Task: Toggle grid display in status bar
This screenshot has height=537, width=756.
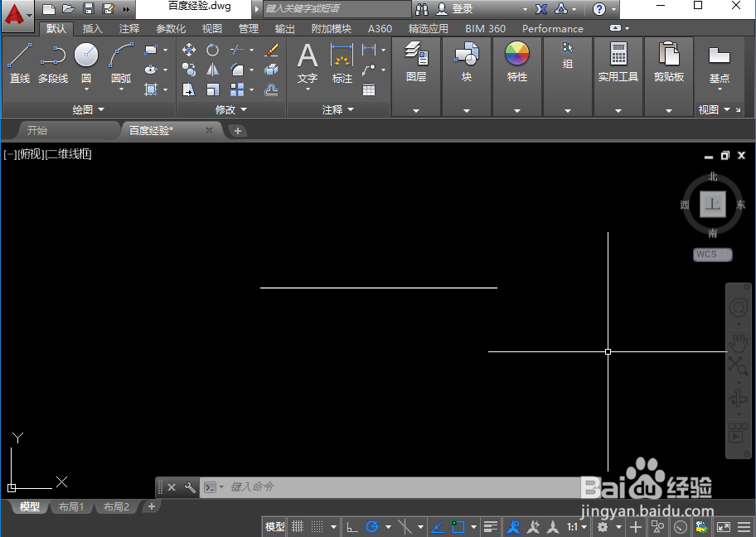Action: tap(298, 527)
